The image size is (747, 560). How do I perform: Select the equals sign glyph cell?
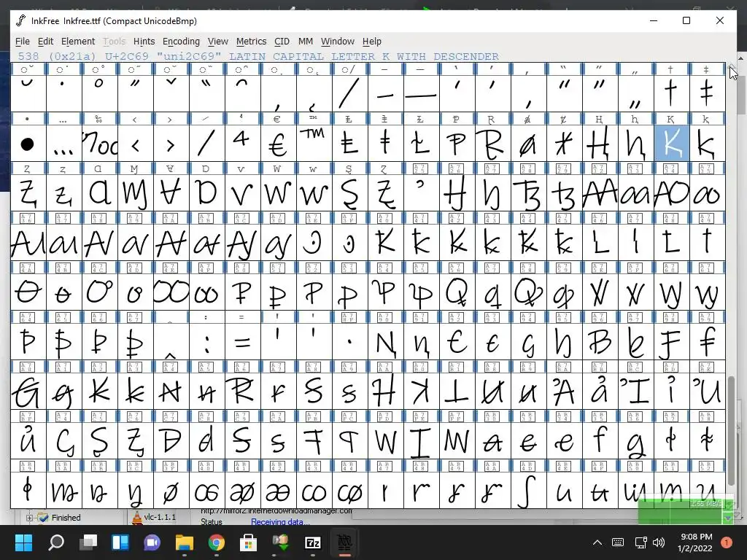[x=242, y=341]
